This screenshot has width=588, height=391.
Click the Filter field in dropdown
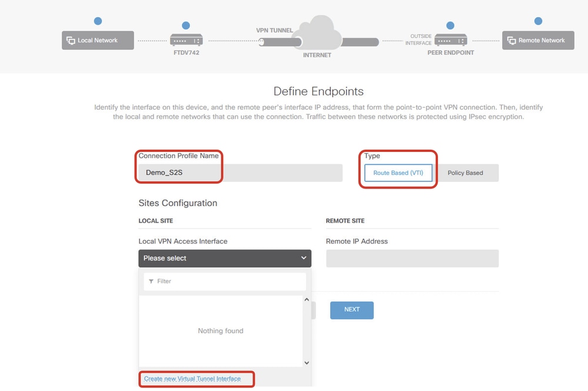[225, 281]
